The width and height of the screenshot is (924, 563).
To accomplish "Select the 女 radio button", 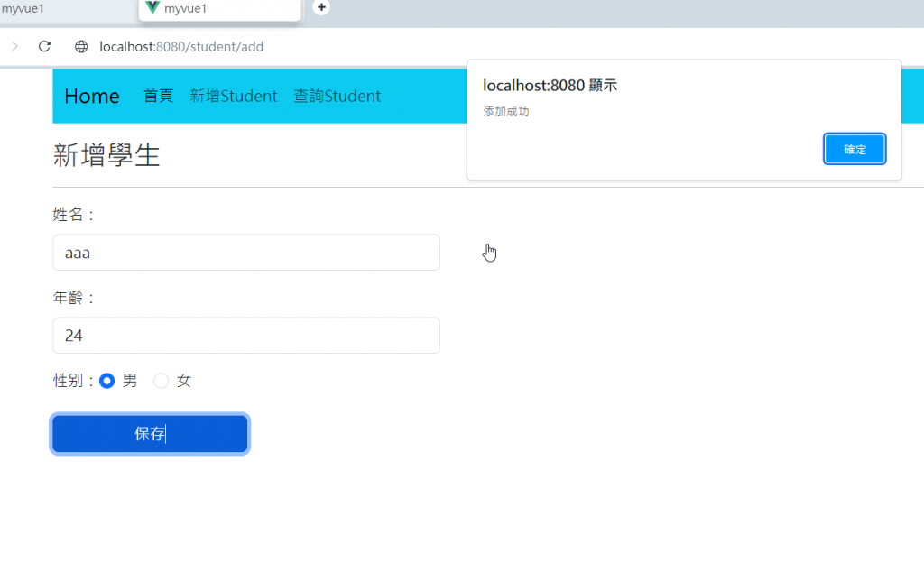I will pos(161,381).
